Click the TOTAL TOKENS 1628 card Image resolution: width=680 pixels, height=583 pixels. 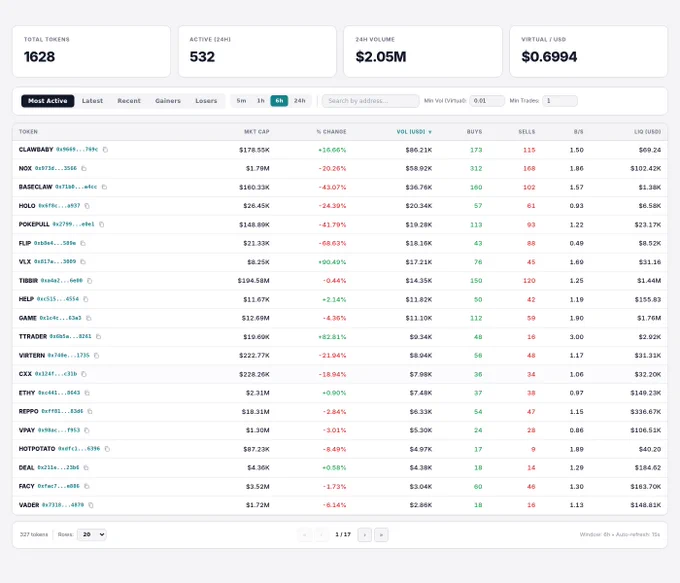[92, 52]
